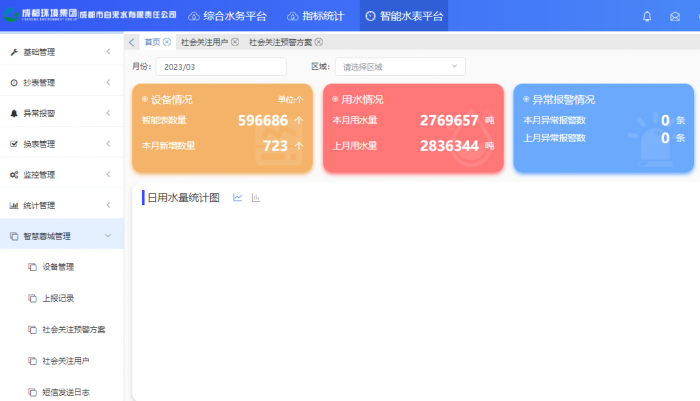
Task: Click the smart meter count 596686
Action: (262, 121)
